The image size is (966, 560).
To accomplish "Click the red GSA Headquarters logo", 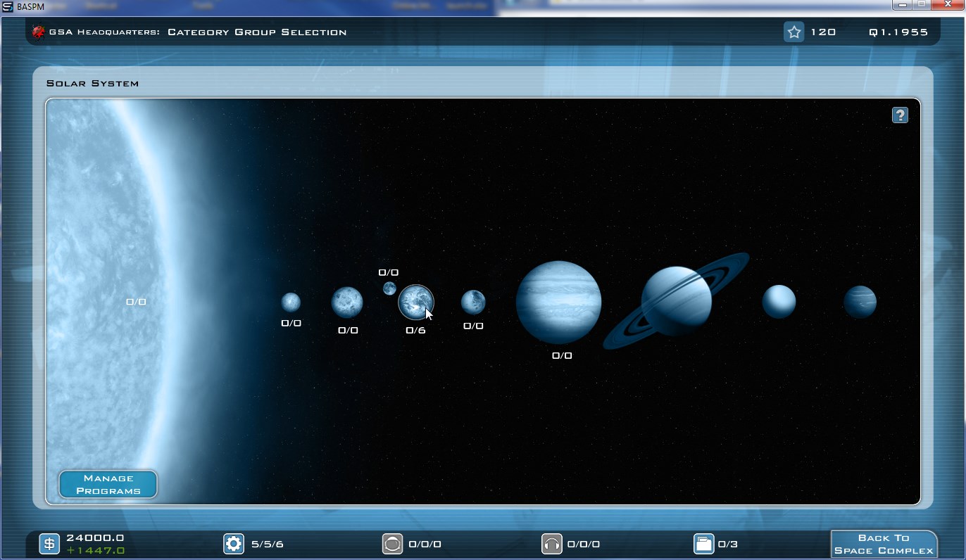I will click(38, 32).
